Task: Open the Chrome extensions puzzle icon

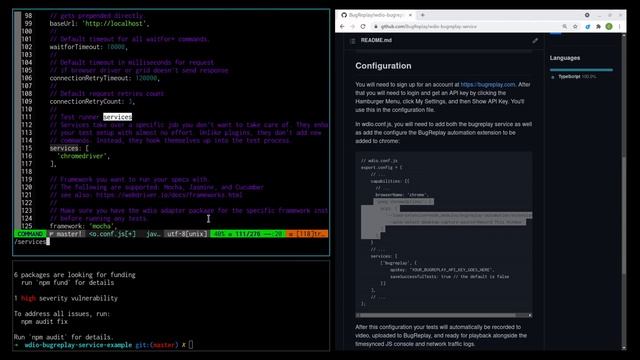Action: click(x=598, y=27)
